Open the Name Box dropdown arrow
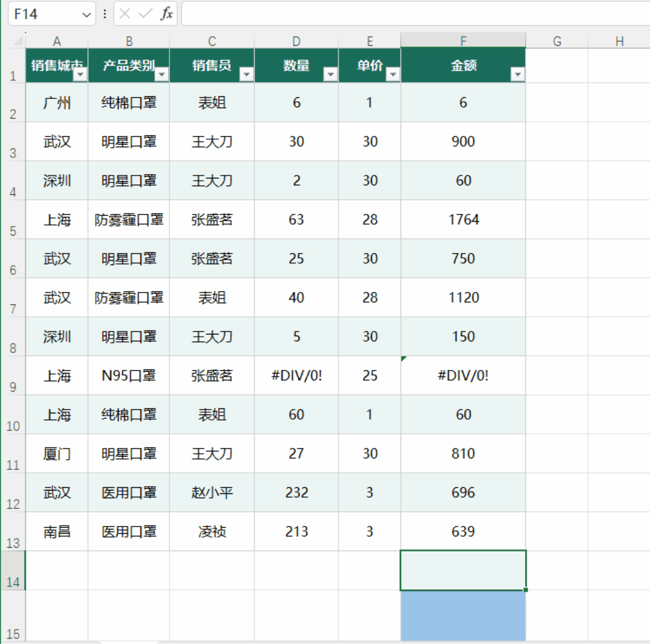 [86, 14]
